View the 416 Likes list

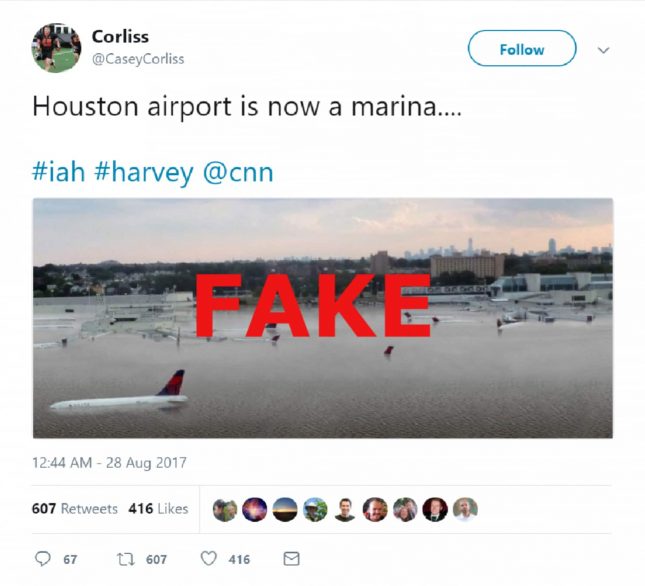158,509
